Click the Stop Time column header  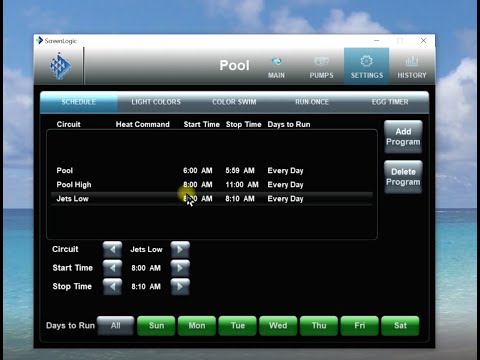point(244,124)
